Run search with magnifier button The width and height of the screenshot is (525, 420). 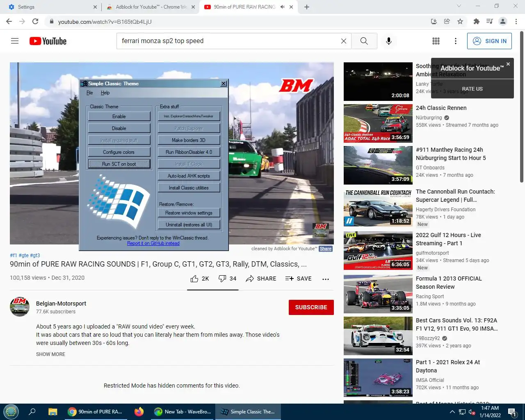364,41
